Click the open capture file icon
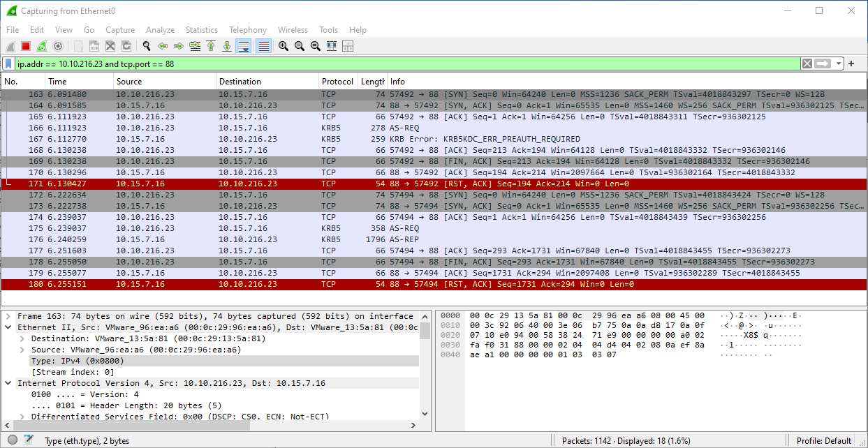The height and width of the screenshot is (448, 868). point(78,46)
